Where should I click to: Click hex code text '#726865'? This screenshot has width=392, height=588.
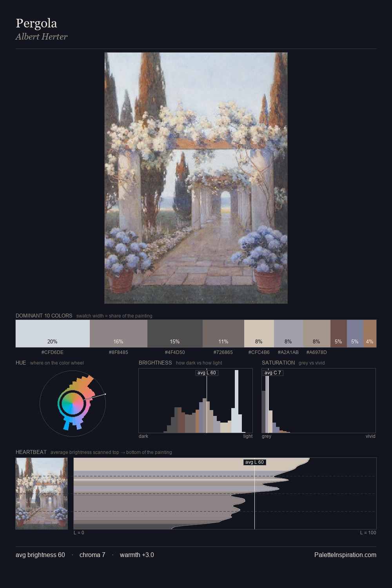tap(223, 352)
